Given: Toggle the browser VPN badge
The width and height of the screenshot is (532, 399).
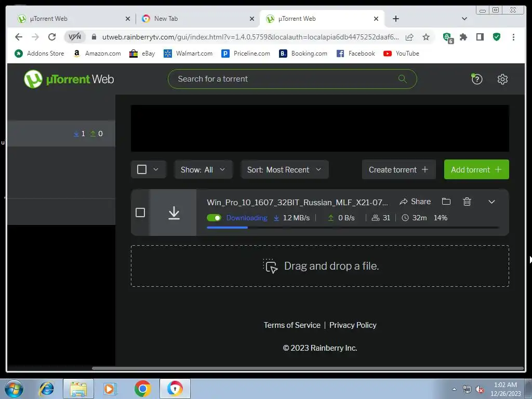Looking at the screenshot, I should 75,37.
